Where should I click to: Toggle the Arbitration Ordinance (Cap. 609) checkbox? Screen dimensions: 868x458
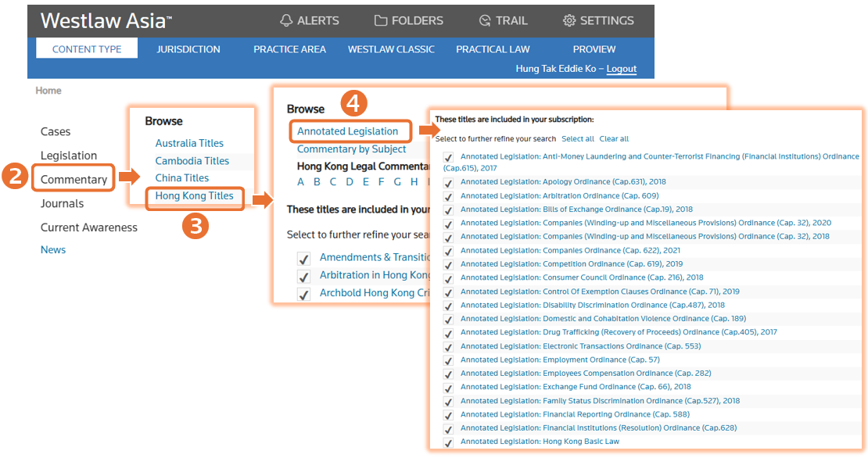pos(448,196)
